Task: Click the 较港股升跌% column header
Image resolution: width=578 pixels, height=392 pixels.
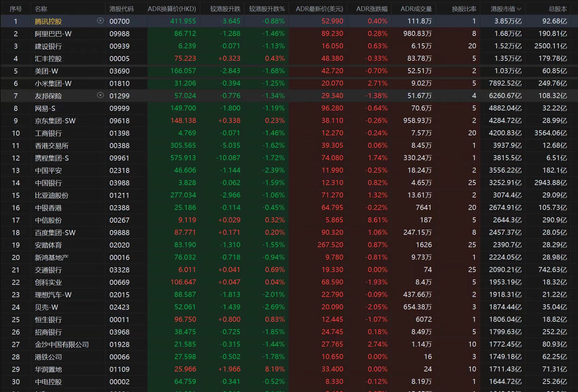Action: click(x=267, y=9)
